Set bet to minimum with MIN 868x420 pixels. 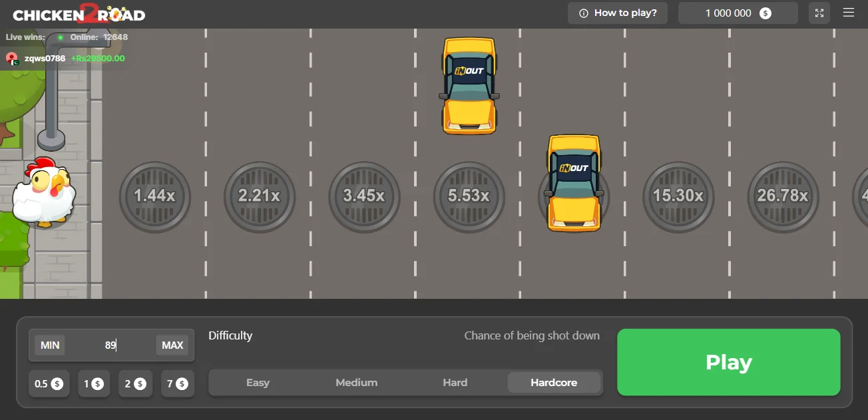point(50,345)
